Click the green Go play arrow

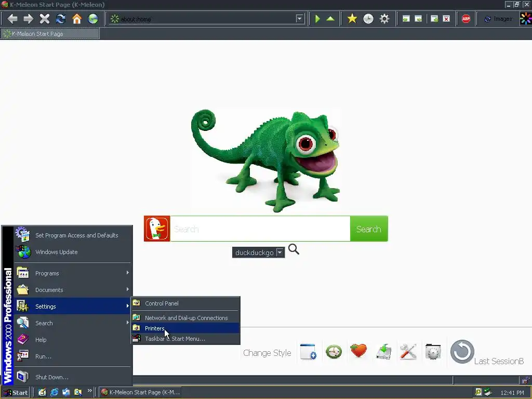coord(317,19)
